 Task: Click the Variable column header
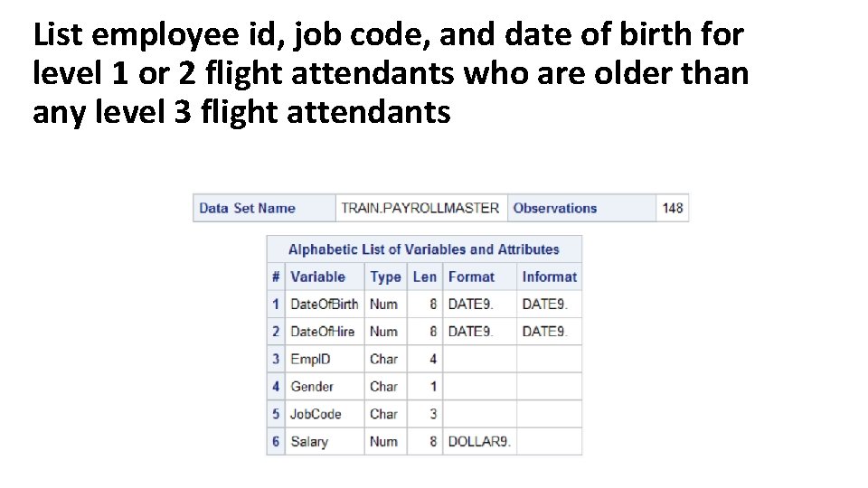click(325, 277)
